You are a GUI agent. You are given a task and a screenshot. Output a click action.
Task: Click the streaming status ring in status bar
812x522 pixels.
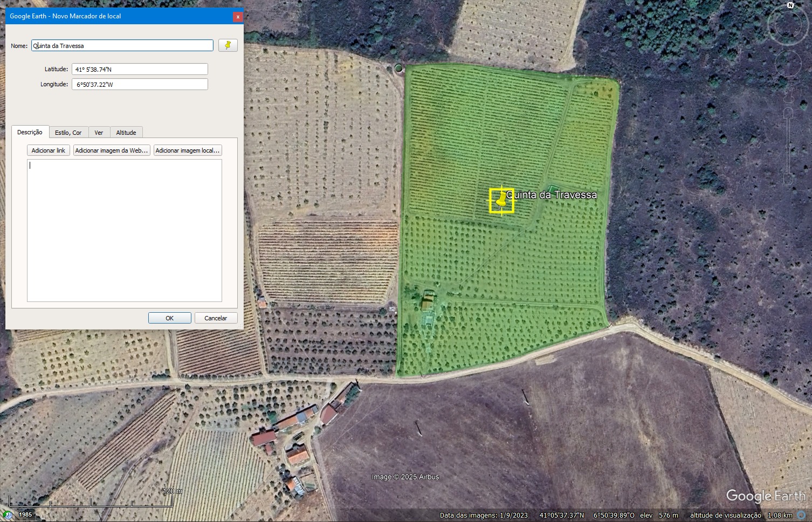(802, 515)
